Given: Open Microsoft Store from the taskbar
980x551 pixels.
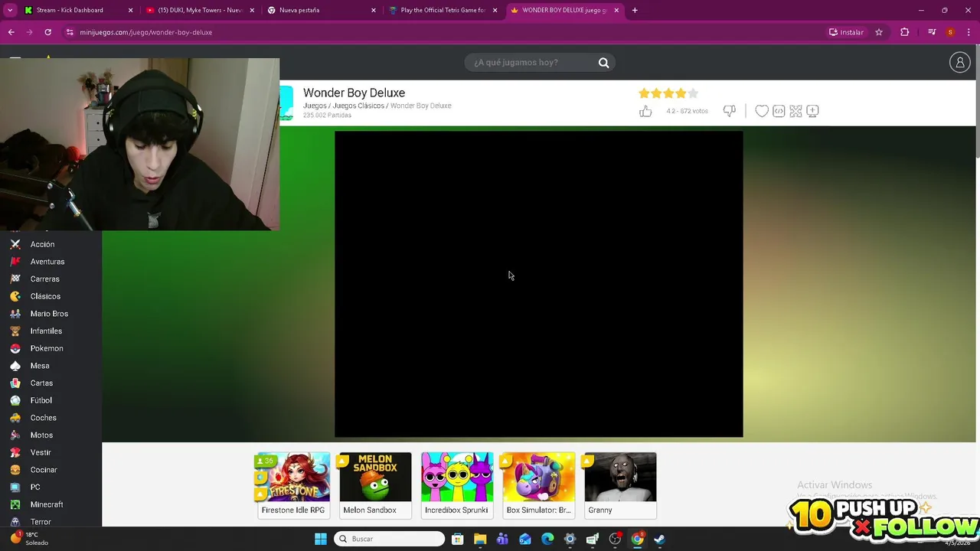Looking at the screenshot, I should (457, 539).
